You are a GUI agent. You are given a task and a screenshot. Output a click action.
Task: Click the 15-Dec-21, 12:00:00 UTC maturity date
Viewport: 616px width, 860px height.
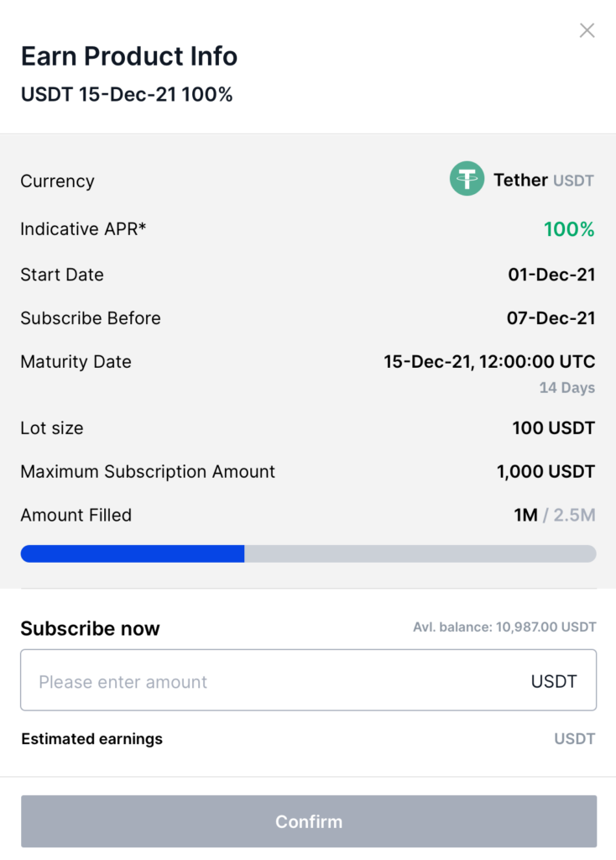(489, 362)
